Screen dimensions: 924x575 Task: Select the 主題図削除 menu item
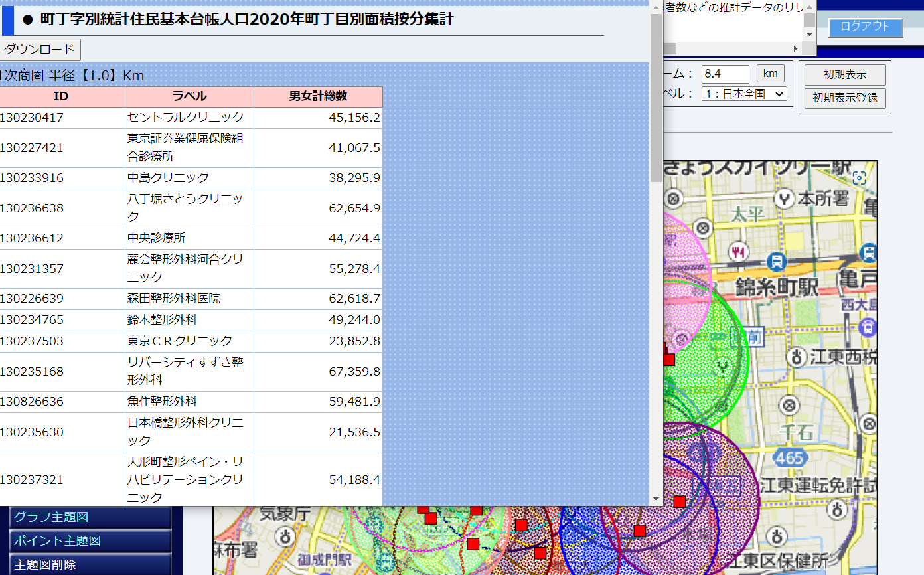90,565
